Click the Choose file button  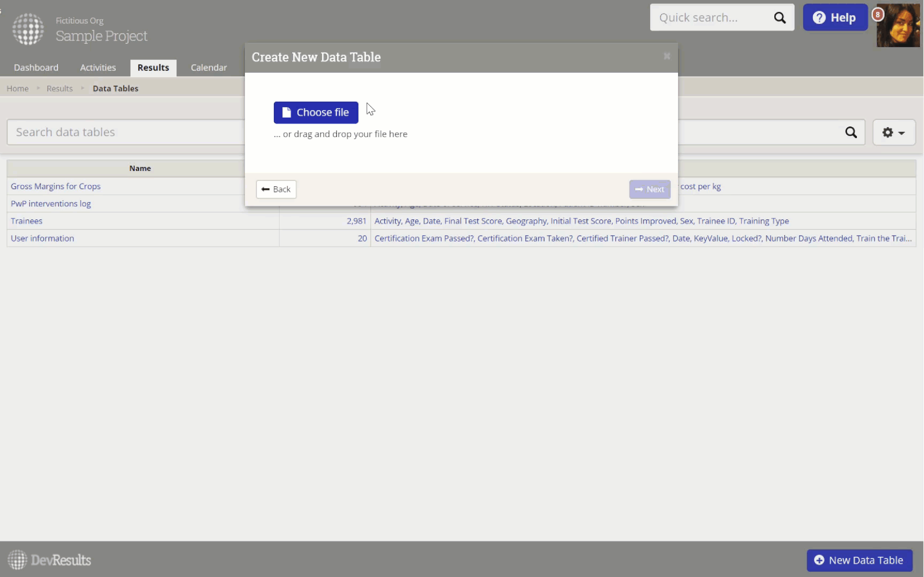pyautogui.click(x=316, y=113)
